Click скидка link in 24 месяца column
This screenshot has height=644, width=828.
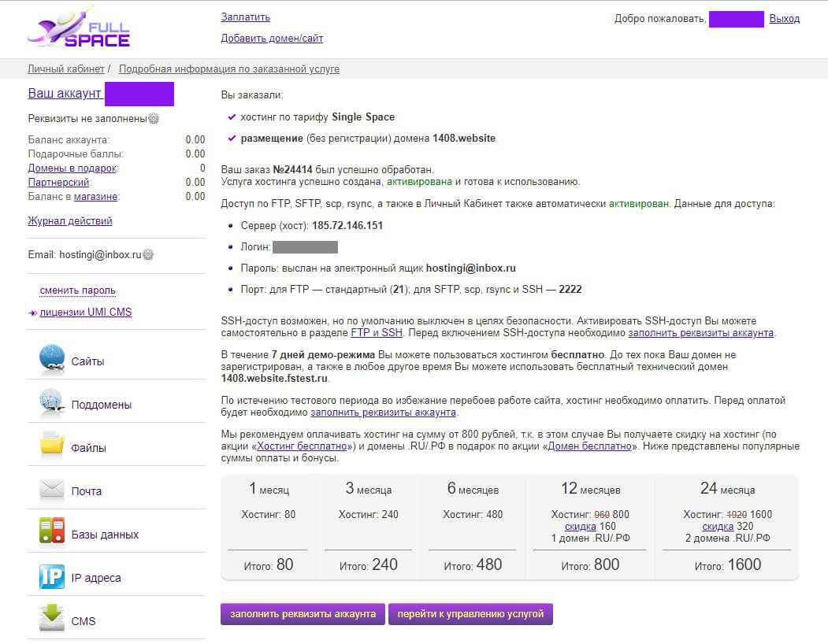(718, 526)
